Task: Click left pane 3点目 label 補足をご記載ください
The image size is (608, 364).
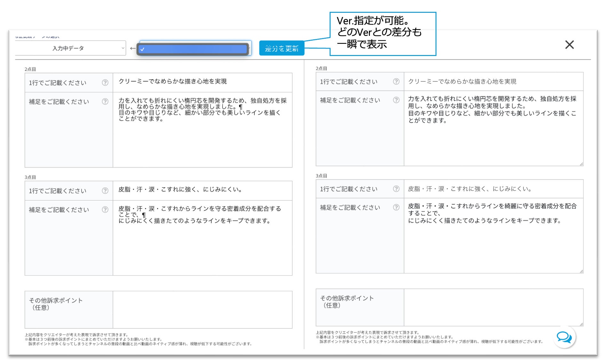Action: 59,210
